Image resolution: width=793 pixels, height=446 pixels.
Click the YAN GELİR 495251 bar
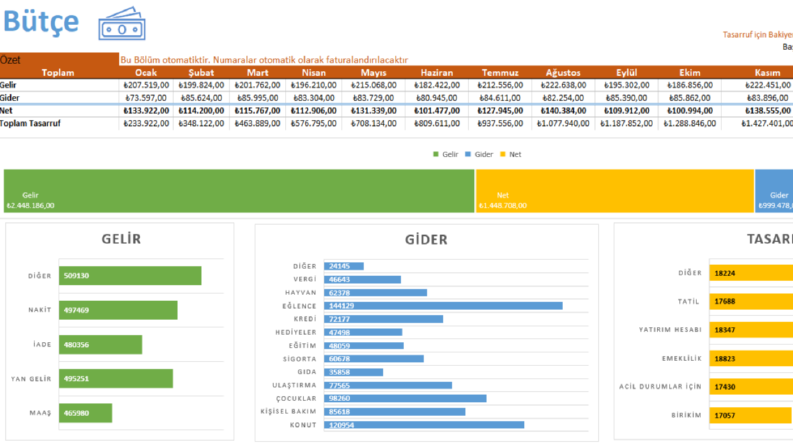tap(116, 378)
